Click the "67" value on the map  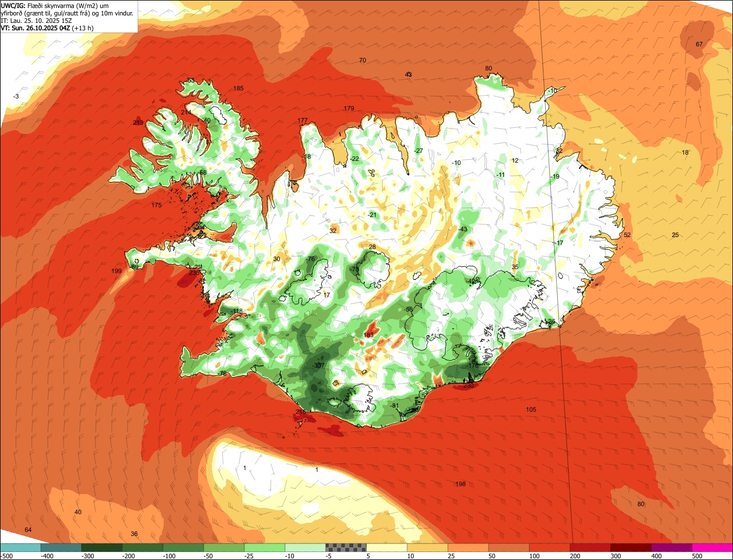pos(699,44)
